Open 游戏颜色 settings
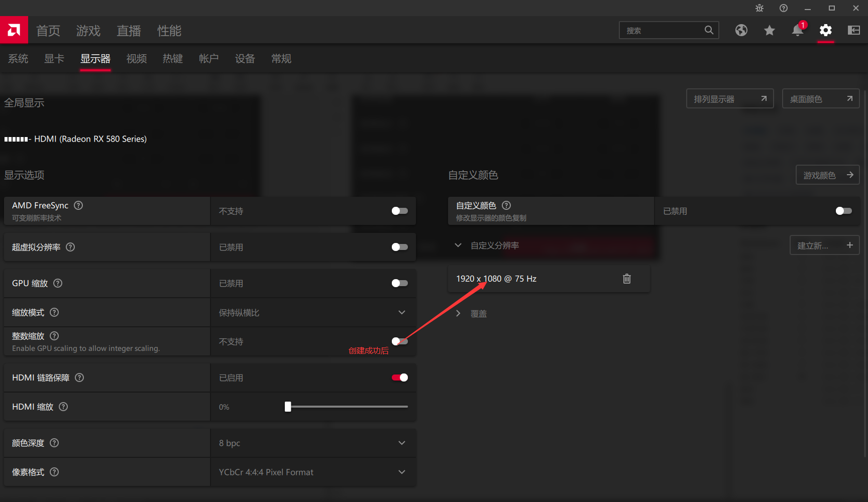The image size is (868, 502). pos(827,175)
